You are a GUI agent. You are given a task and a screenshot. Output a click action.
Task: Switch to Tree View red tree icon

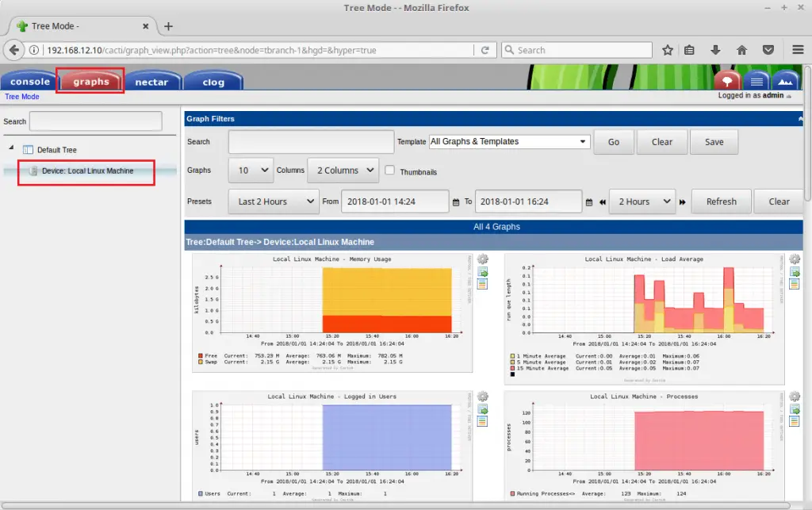coord(727,81)
